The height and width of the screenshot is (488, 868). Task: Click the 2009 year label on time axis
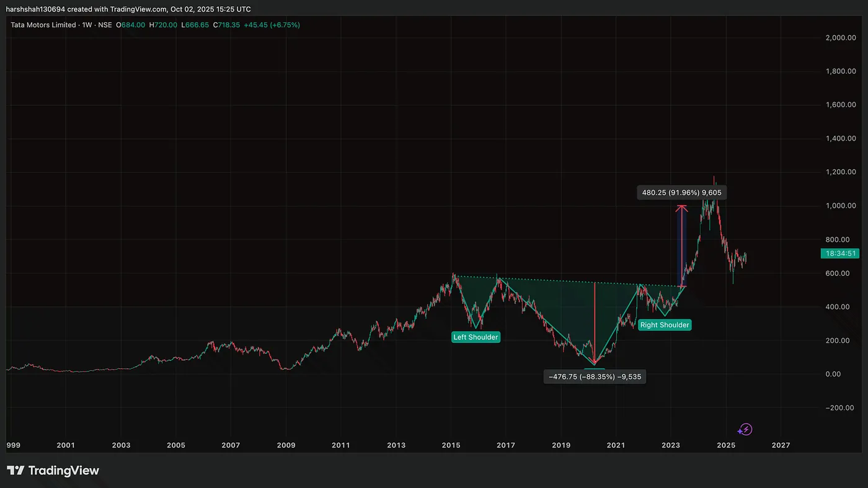pos(286,445)
